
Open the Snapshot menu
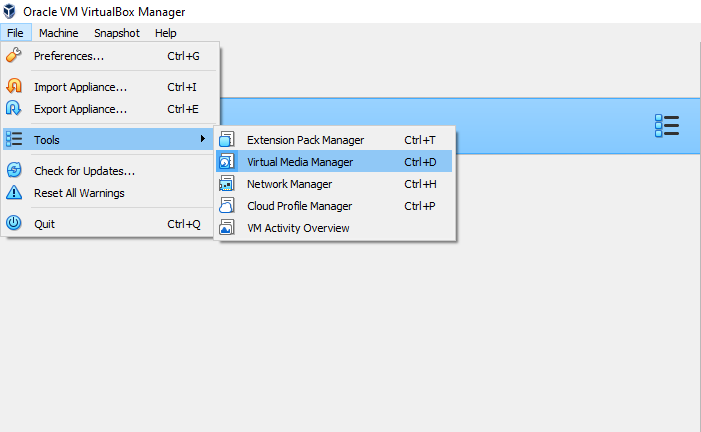(117, 33)
